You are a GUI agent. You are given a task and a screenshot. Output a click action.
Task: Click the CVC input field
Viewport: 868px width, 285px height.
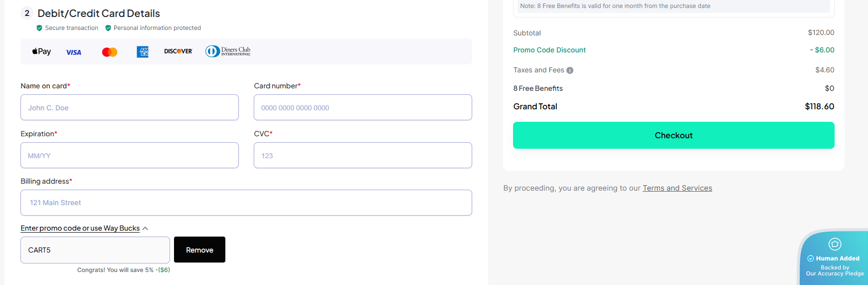pos(362,155)
